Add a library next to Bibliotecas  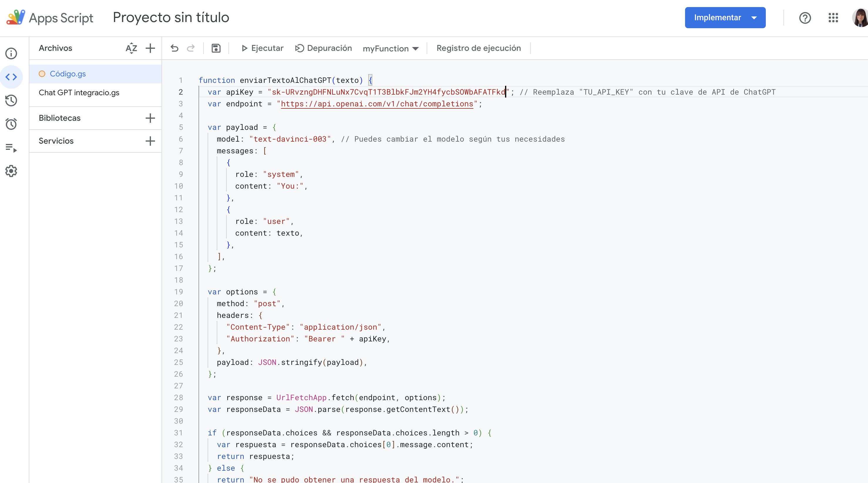[150, 118]
